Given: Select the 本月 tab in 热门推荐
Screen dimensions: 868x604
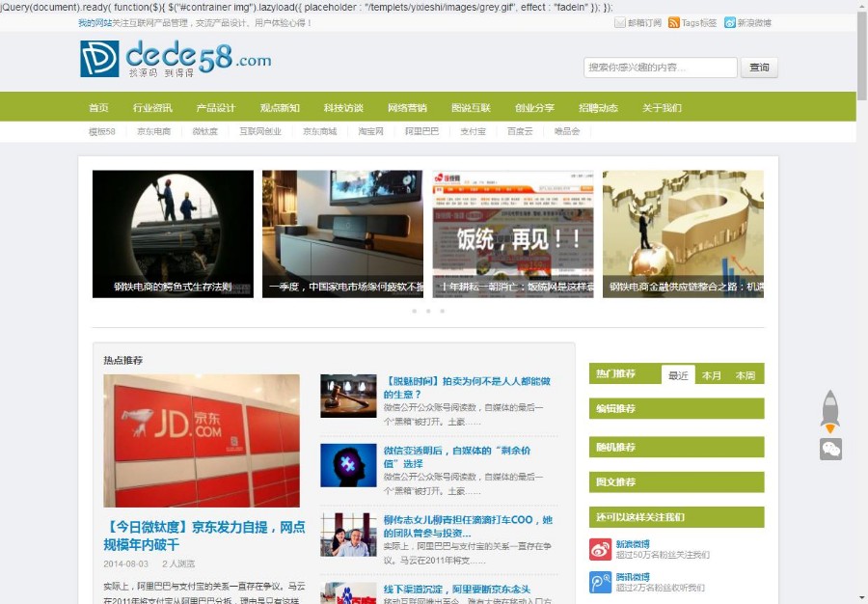Looking at the screenshot, I should tap(712, 374).
